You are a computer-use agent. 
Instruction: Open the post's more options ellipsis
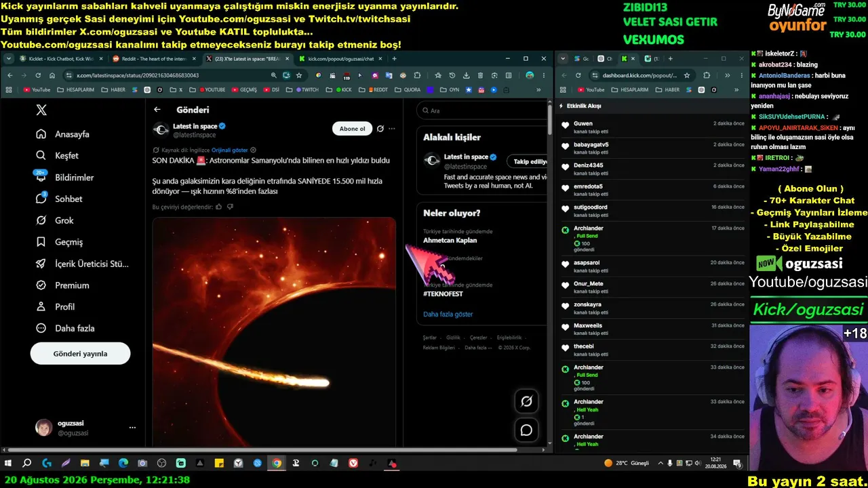[391, 129]
